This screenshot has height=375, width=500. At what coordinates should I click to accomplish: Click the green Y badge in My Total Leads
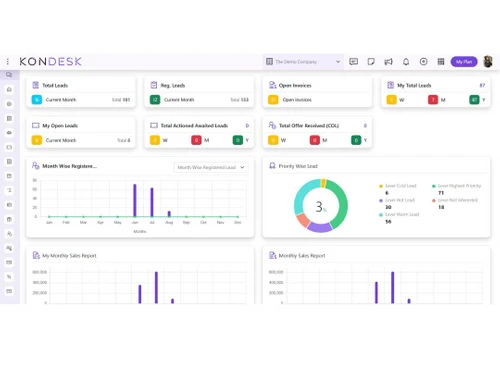click(x=474, y=100)
